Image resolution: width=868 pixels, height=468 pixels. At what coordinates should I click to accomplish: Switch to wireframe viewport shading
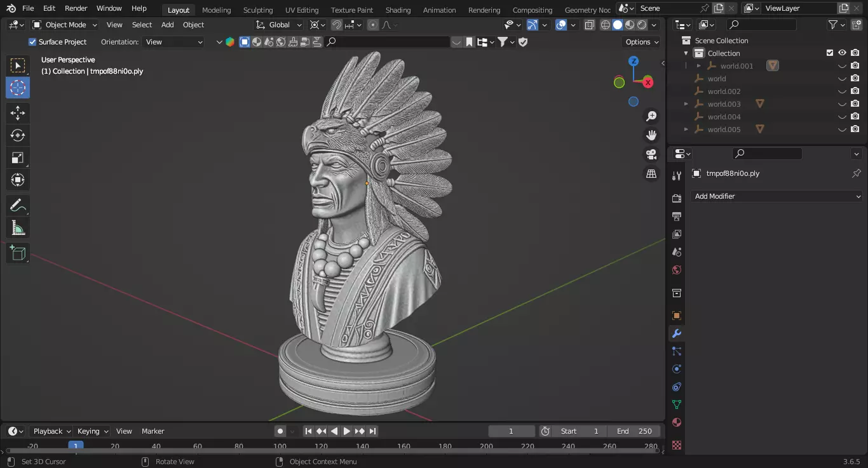pyautogui.click(x=606, y=25)
